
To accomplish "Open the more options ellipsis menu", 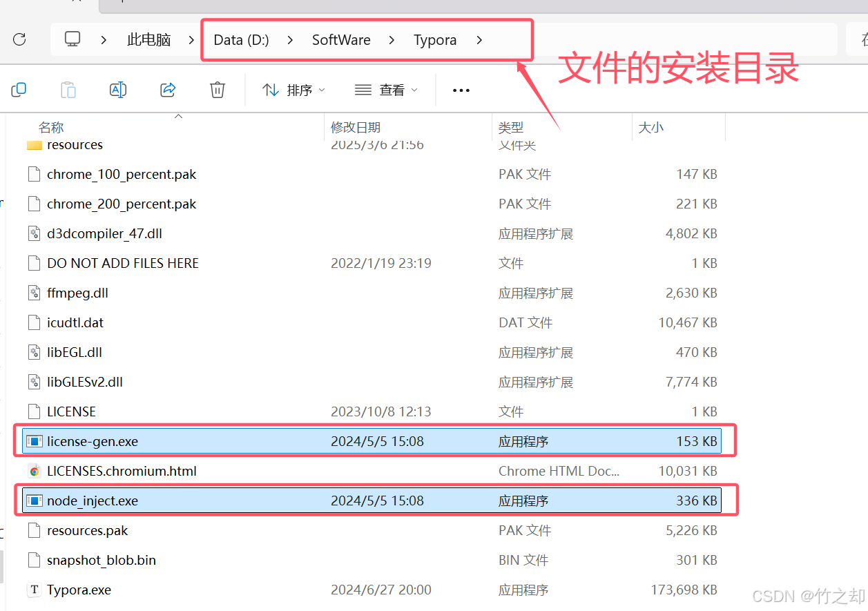I will click(x=461, y=90).
